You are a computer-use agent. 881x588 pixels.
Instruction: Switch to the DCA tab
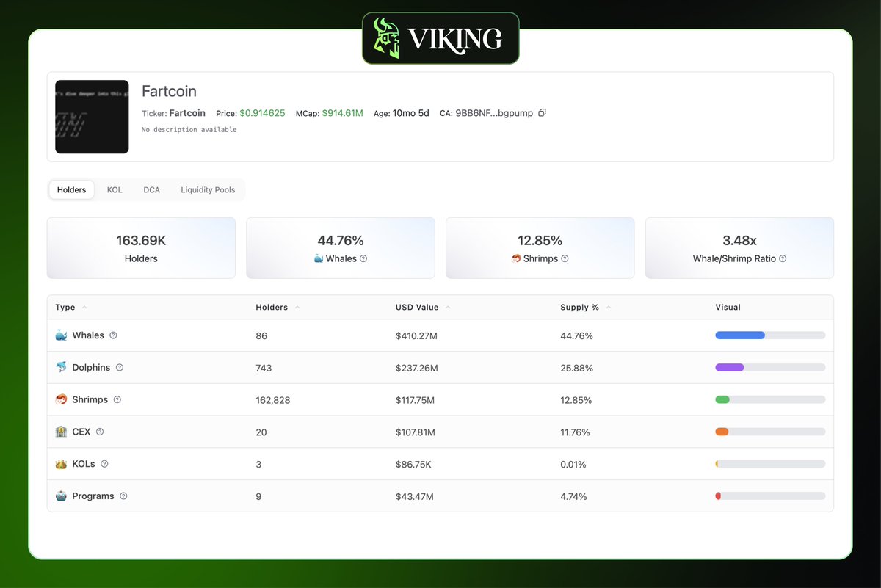click(x=151, y=189)
